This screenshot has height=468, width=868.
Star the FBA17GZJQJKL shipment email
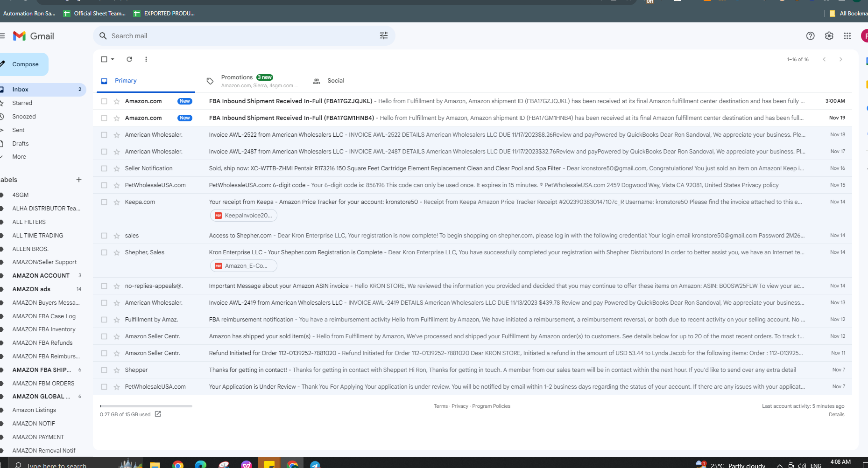pos(117,101)
